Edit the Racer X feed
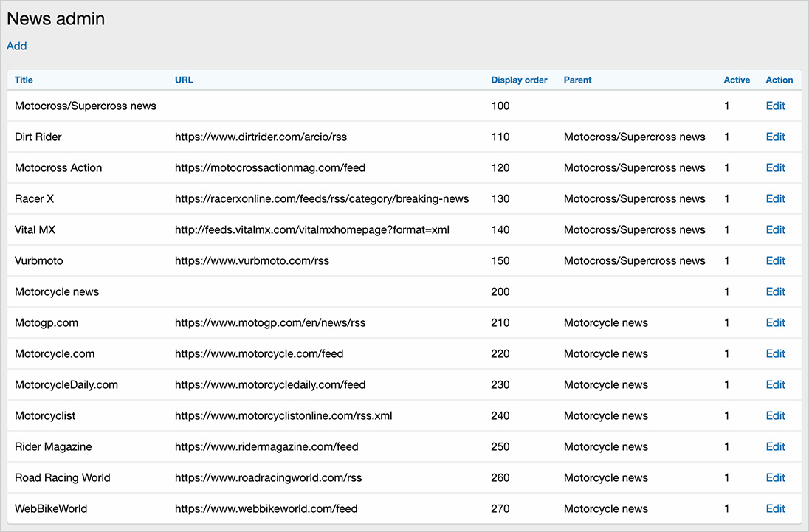Screen dimensions: 809x532 [775, 198]
